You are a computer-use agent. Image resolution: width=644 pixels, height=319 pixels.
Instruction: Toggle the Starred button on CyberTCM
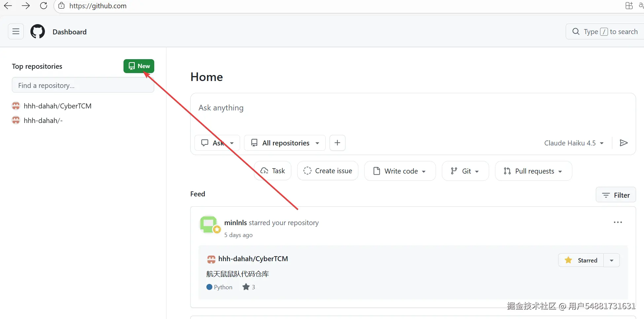581,260
